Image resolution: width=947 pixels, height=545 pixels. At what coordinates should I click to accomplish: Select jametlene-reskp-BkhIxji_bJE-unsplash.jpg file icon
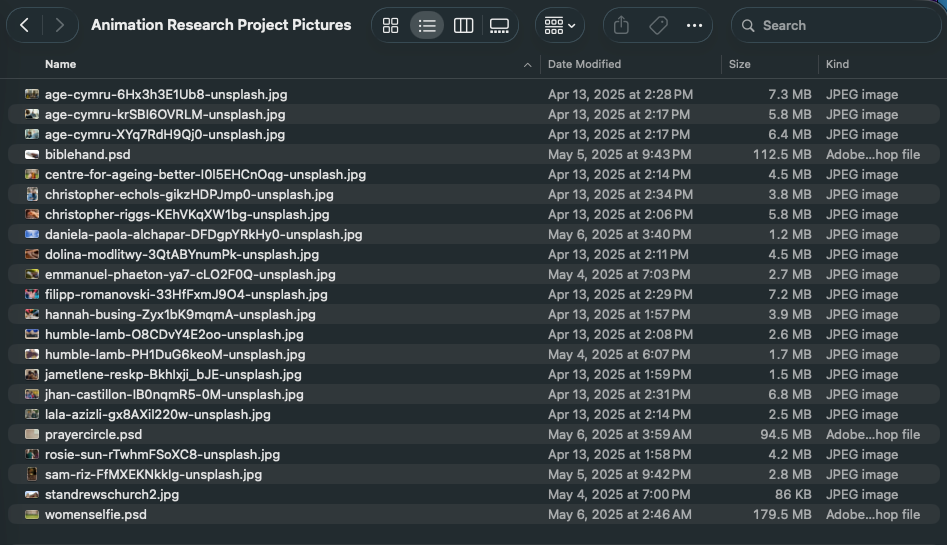click(x=32, y=374)
